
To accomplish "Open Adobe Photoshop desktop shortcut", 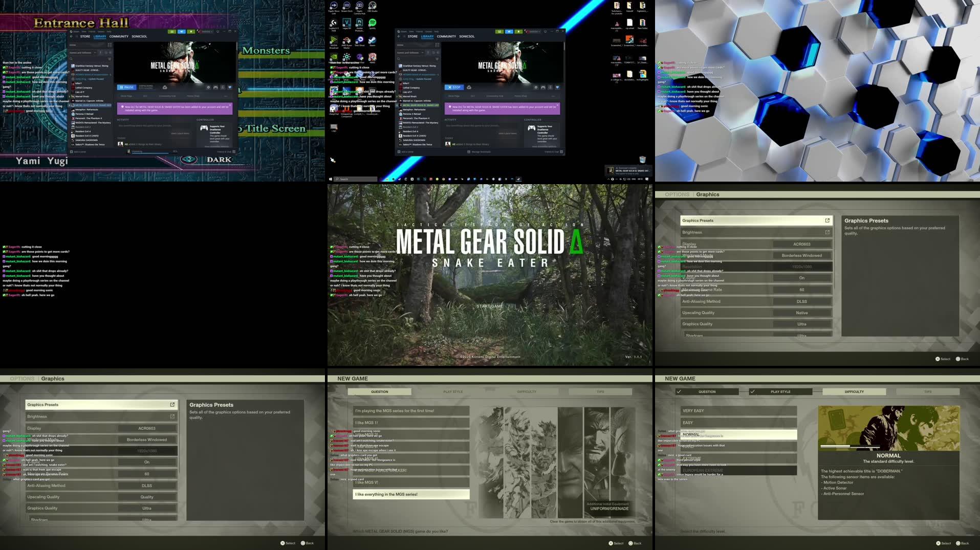I will (x=360, y=24).
